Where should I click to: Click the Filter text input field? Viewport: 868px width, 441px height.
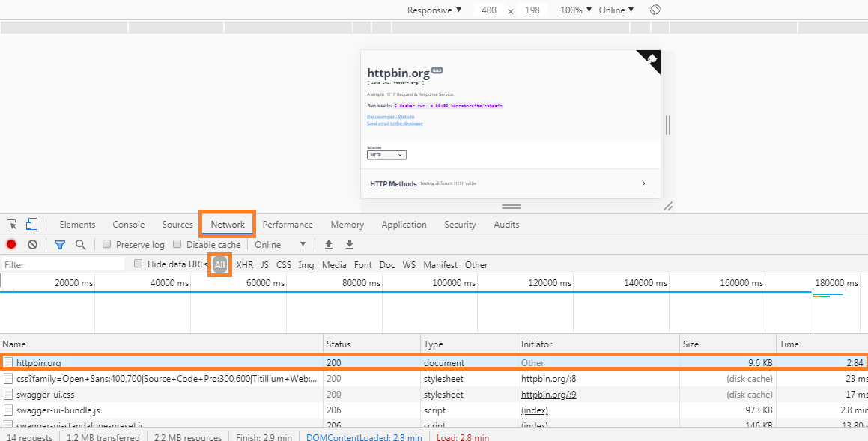click(x=64, y=264)
